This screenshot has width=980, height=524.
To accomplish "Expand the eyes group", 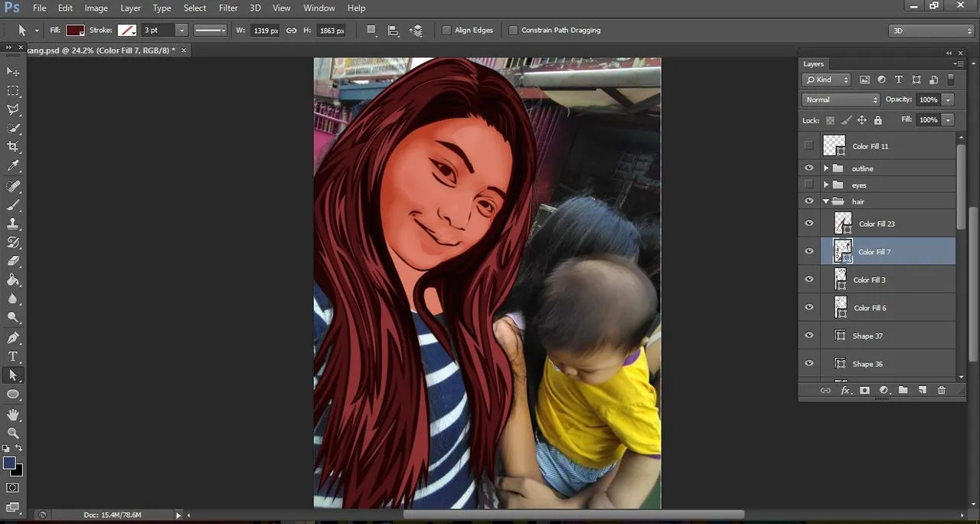I will click(x=826, y=185).
